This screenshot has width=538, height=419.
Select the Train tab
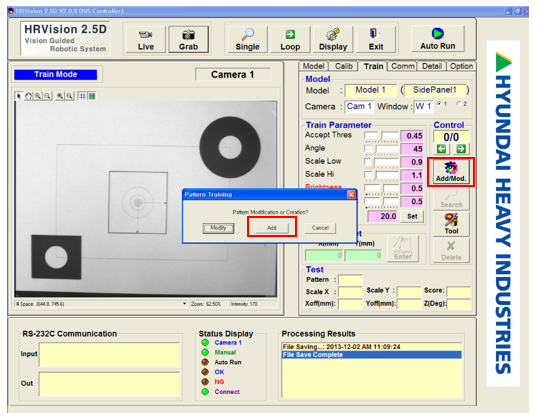point(373,66)
